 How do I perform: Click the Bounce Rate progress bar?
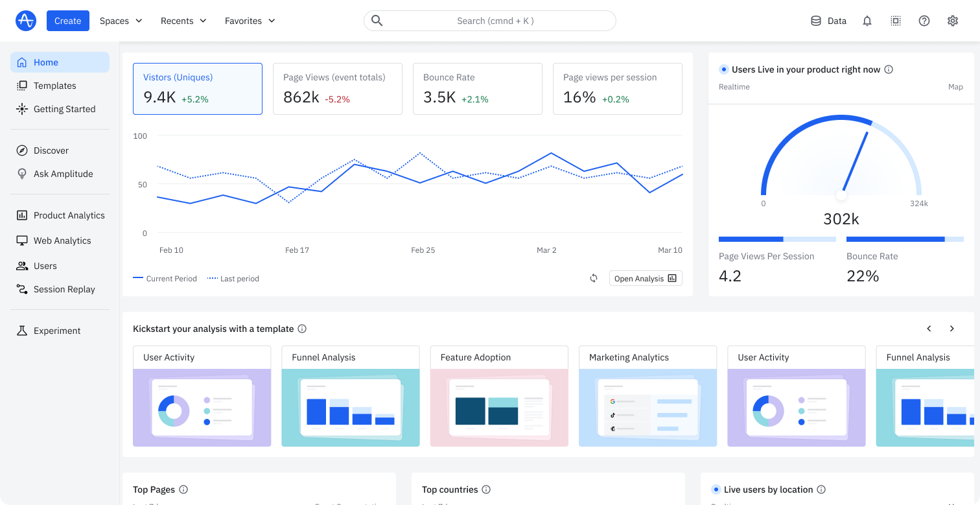click(x=905, y=239)
